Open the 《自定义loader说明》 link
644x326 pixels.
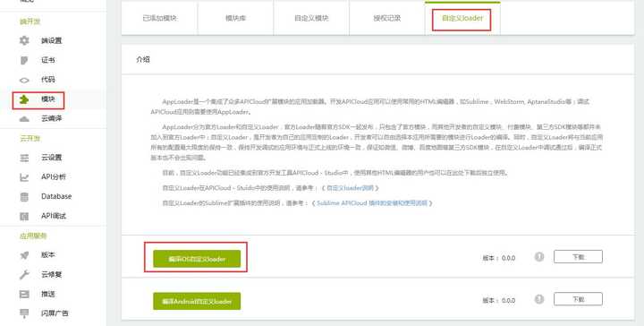[x=351, y=188]
